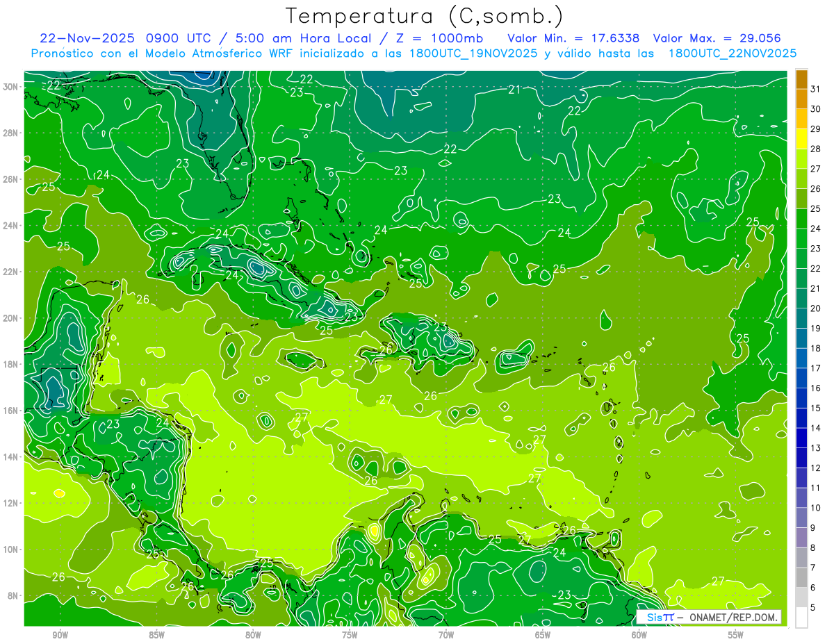Click the '80W' longitude axis label
Image resolution: width=834 pixels, height=644 pixels.
253,635
